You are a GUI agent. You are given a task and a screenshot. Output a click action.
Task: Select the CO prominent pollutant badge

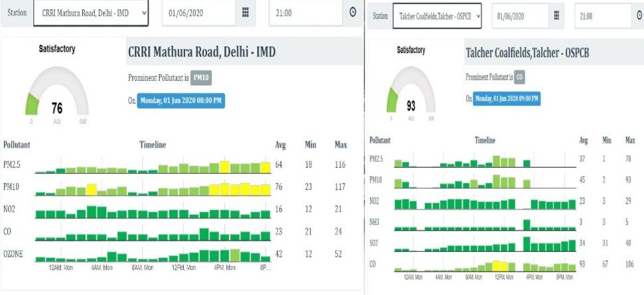(520, 77)
